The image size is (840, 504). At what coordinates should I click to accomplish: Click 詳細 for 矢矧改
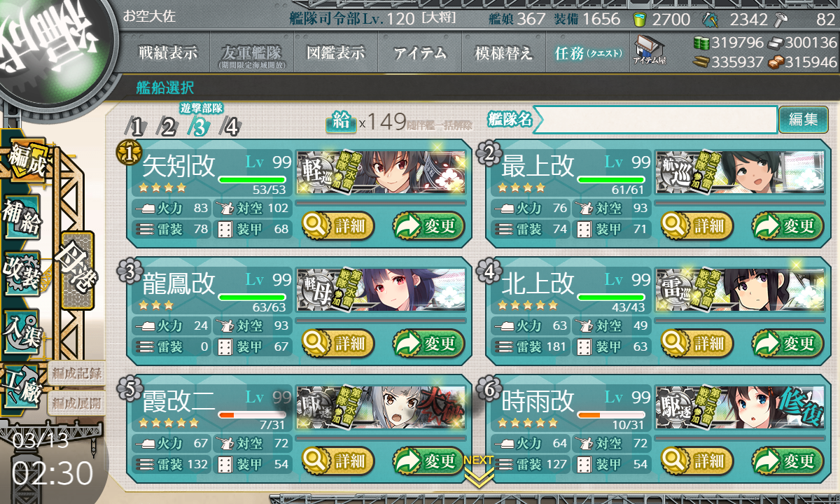pyautogui.click(x=338, y=226)
